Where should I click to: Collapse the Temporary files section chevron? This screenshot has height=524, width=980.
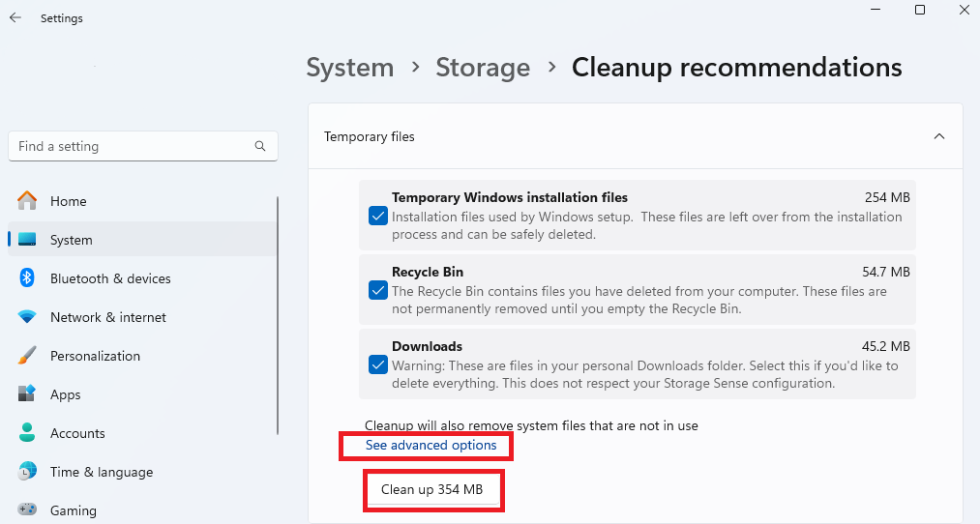click(938, 137)
